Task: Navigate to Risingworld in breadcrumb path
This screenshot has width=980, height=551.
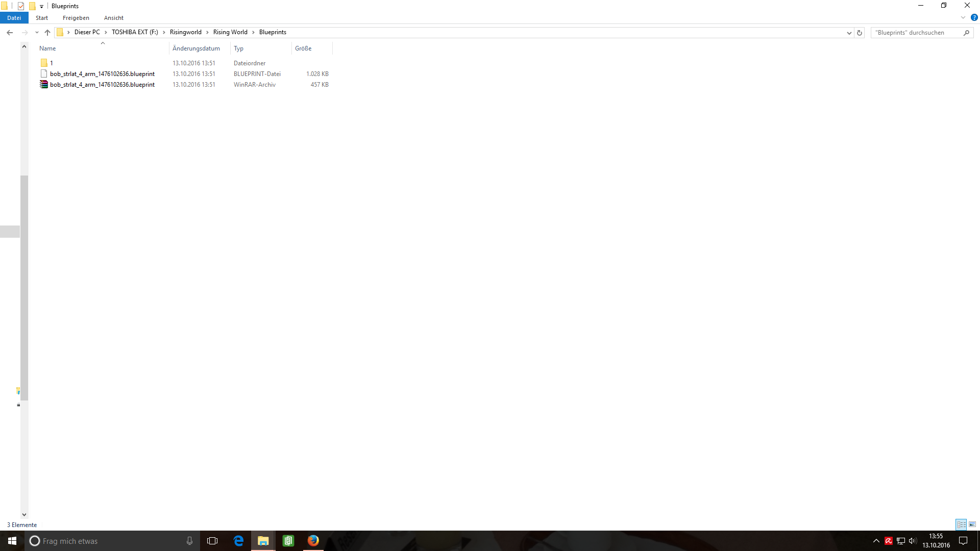Action: (185, 32)
